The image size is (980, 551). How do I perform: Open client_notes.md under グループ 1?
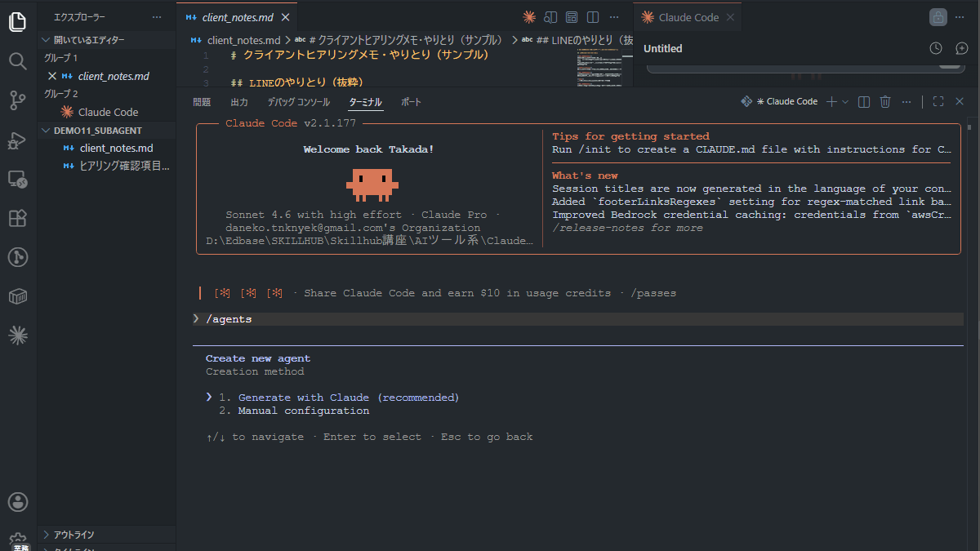(106, 76)
